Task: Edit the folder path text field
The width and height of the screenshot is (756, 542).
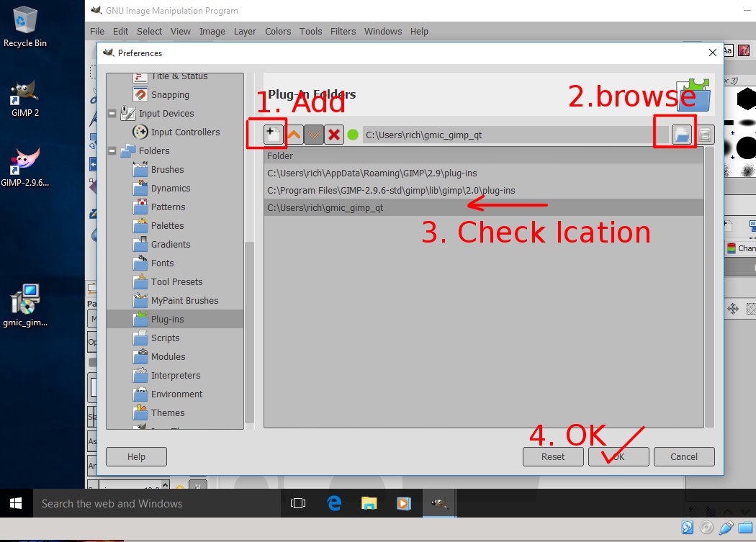Action: click(x=515, y=135)
